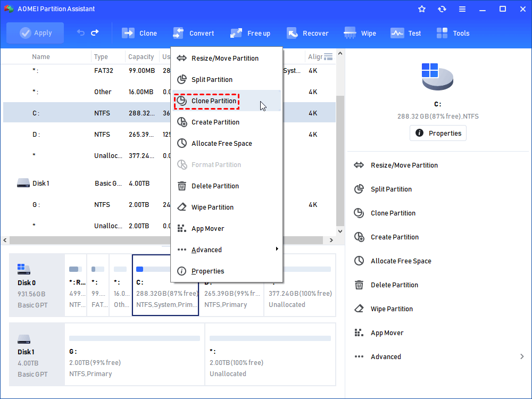Open the Wipe toolbar option

[x=360, y=33]
